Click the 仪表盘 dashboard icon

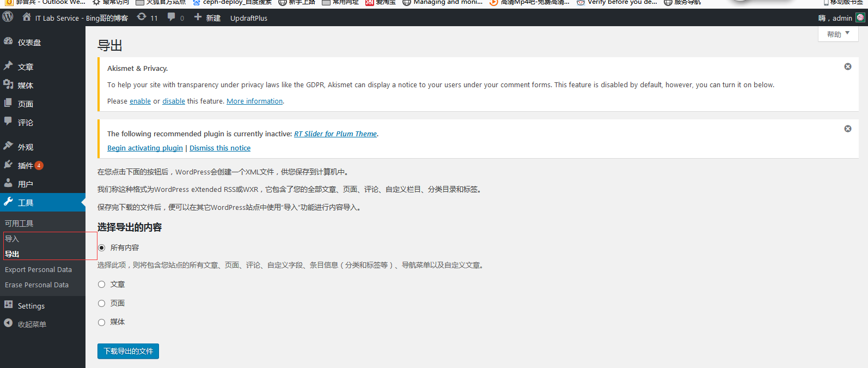coord(8,41)
